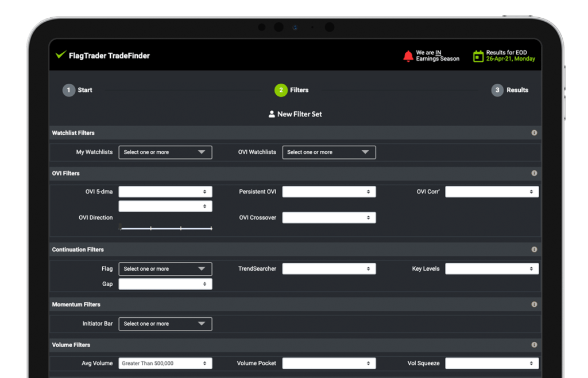The width and height of the screenshot is (588, 378).
Task: Open OVI Watchlists dropdown
Action: (329, 153)
